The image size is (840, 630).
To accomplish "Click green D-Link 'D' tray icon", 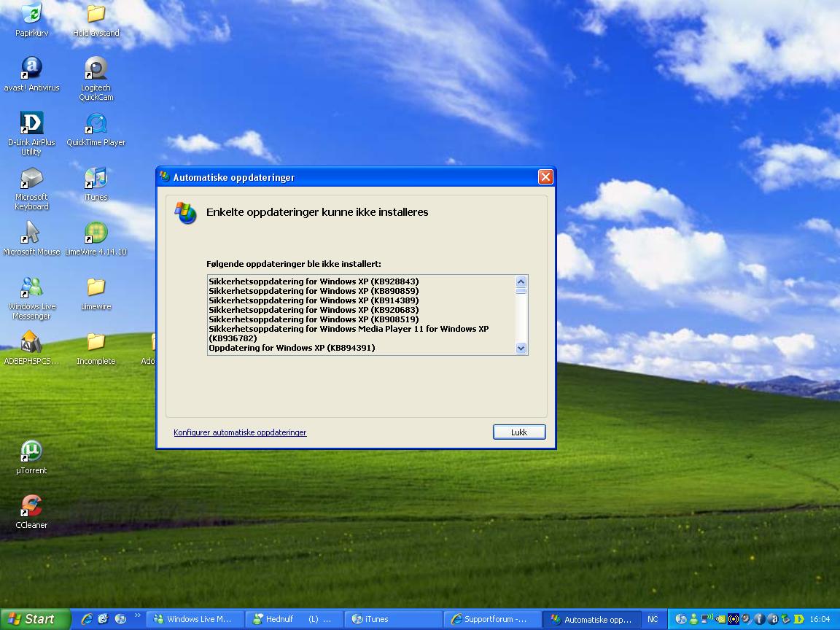I will [x=798, y=619].
